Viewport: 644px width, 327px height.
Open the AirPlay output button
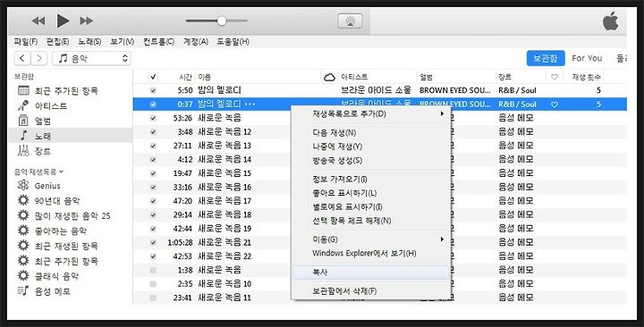350,21
